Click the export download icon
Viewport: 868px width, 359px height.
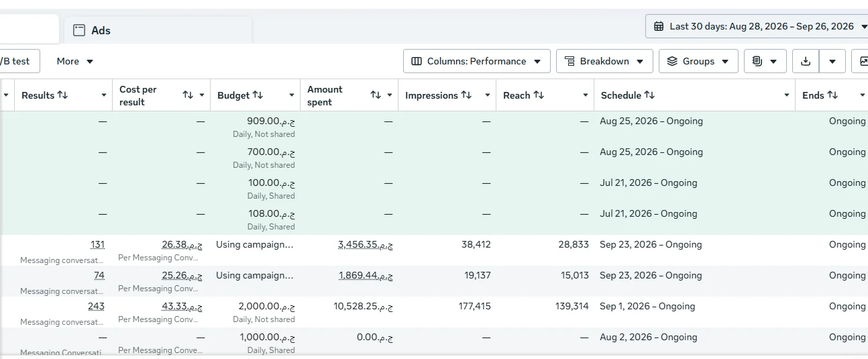click(x=806, y=61)
